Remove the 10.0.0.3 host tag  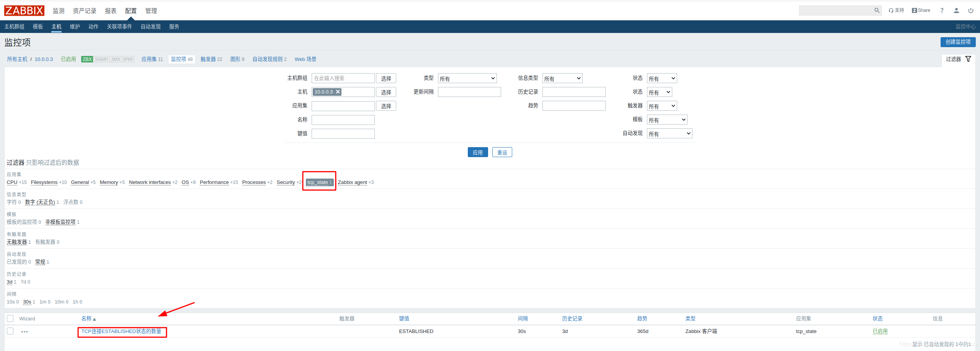coord(338,92)
